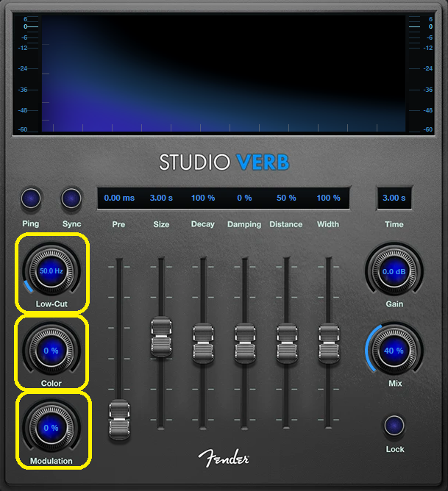Toggle the Sync button
This screenshot has height=491, width=448.
71,198
